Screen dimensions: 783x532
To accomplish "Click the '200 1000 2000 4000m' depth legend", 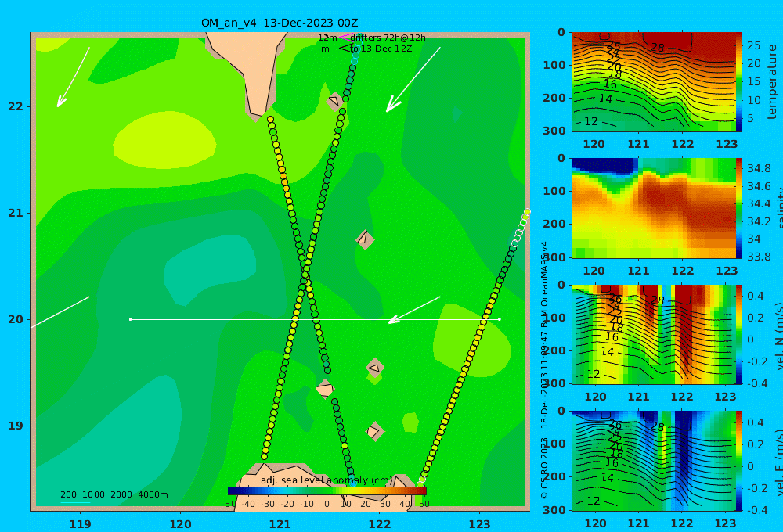I will [114, 494].
